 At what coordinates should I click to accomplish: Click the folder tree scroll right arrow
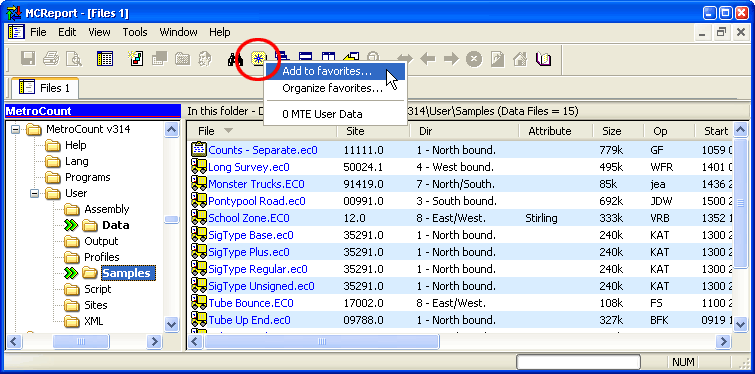tap(154, 342)
